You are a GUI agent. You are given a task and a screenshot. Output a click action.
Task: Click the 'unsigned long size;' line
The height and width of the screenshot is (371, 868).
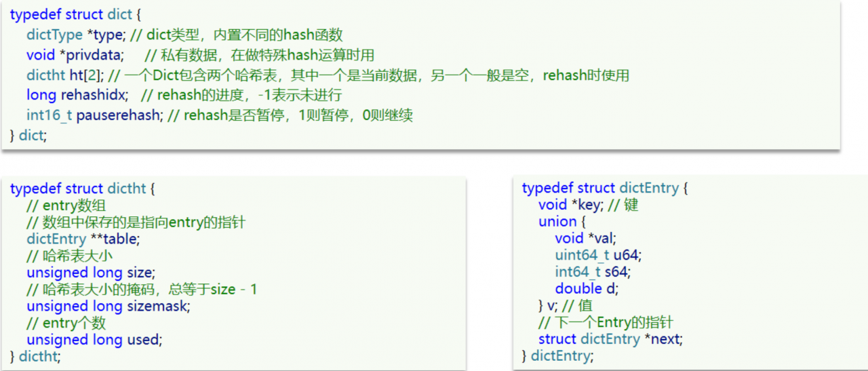tap(91, 273)
